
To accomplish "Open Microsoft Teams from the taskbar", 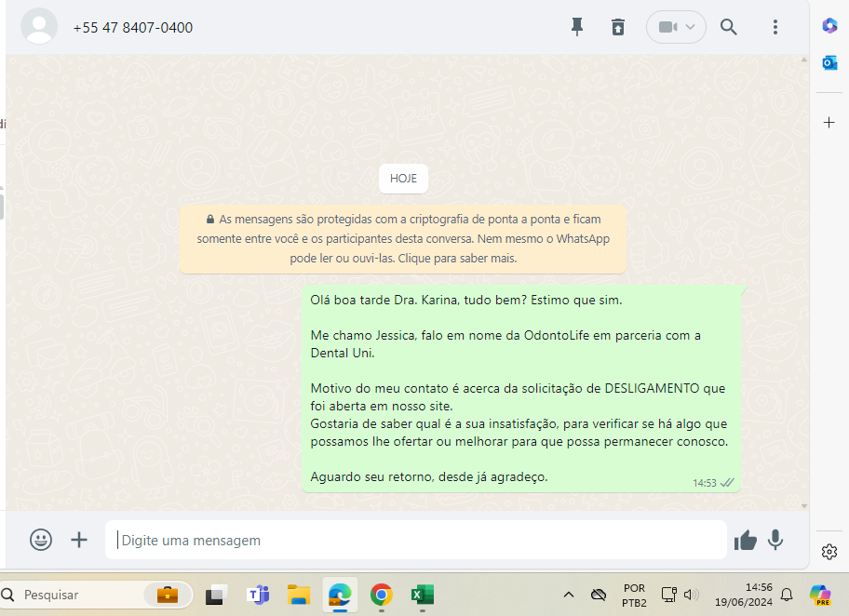I will pyautogui.click(x=258, y=595).
